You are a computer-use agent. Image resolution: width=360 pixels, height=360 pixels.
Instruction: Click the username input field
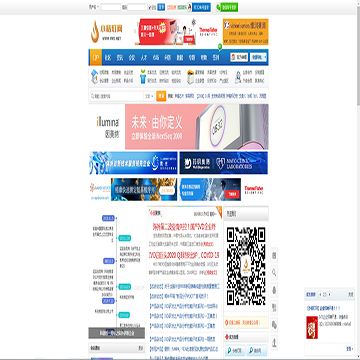tap(110, 7)
